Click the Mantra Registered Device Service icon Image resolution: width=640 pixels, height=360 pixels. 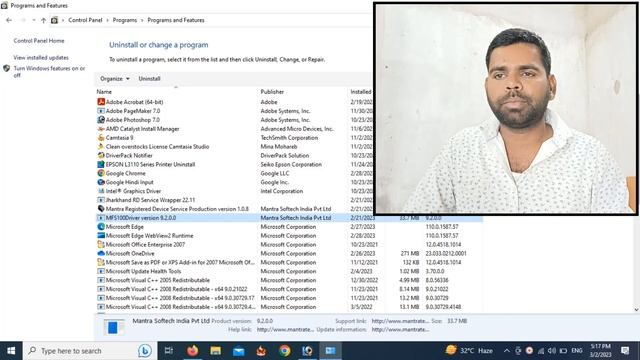click(101, 209)
